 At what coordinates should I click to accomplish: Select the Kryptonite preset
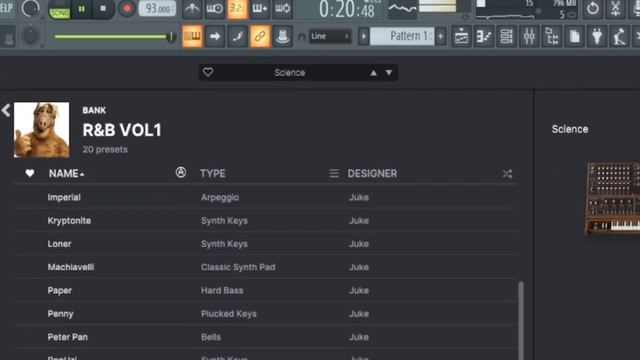[x=265, y=220]
